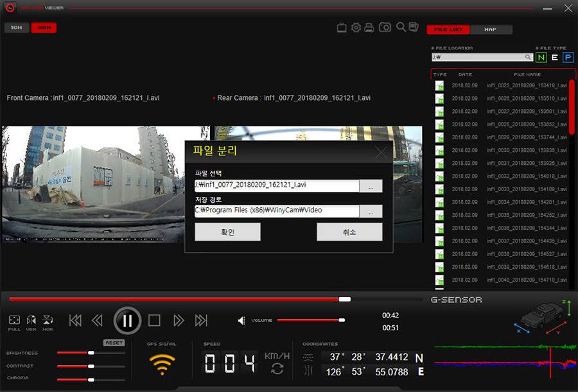Click the magnifier icon in the top toolbar
This screenshot has height=392, width=578.
tap(401, 27)
